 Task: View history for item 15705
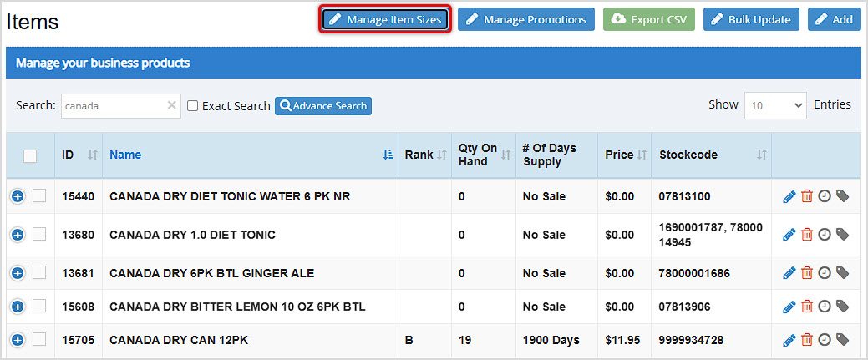pyautogui.click(x=825, y=339)
